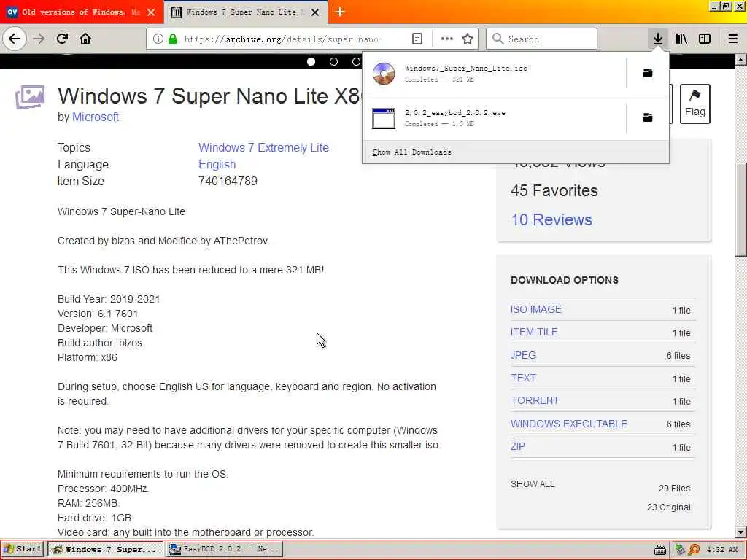
Task: Open page actions three-dots menu
Action: (x=447, y=39)
